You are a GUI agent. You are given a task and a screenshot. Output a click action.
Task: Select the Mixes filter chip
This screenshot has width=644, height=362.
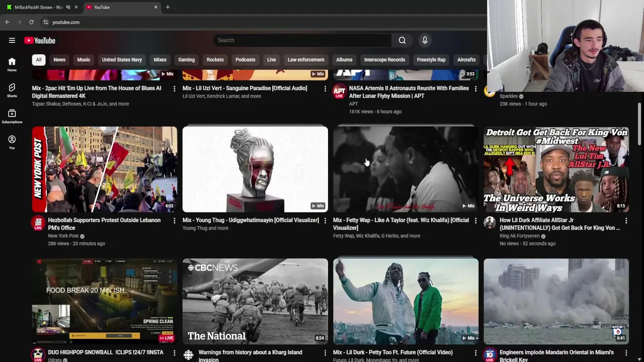160,60
